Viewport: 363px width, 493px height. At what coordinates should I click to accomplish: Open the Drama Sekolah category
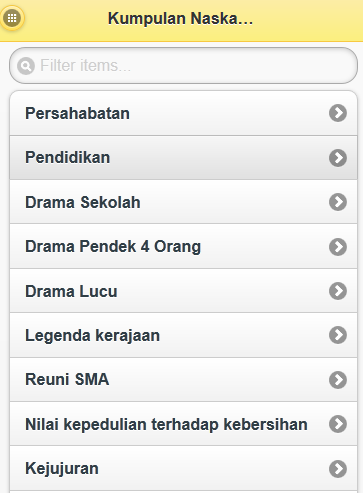coord(183,202)
